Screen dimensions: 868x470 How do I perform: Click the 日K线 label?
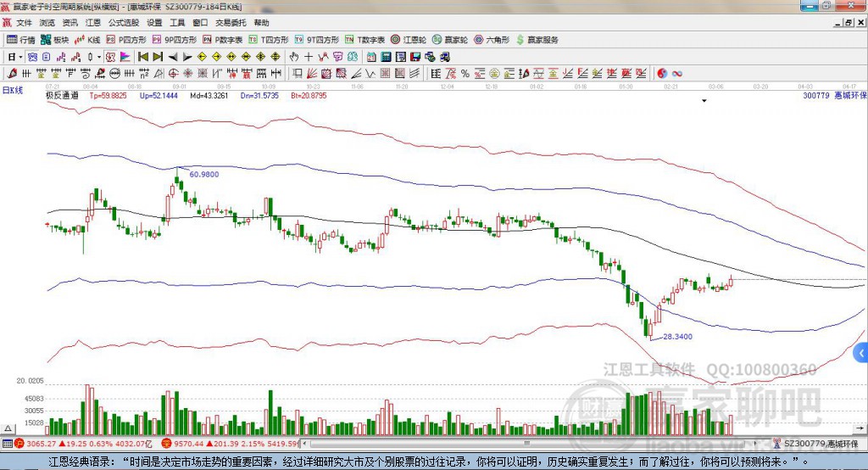(12, 90)
